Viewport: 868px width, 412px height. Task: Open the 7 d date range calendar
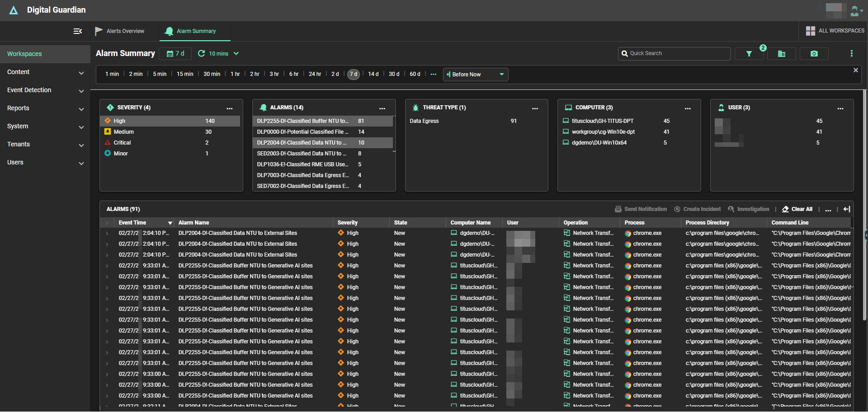point(175,53)
